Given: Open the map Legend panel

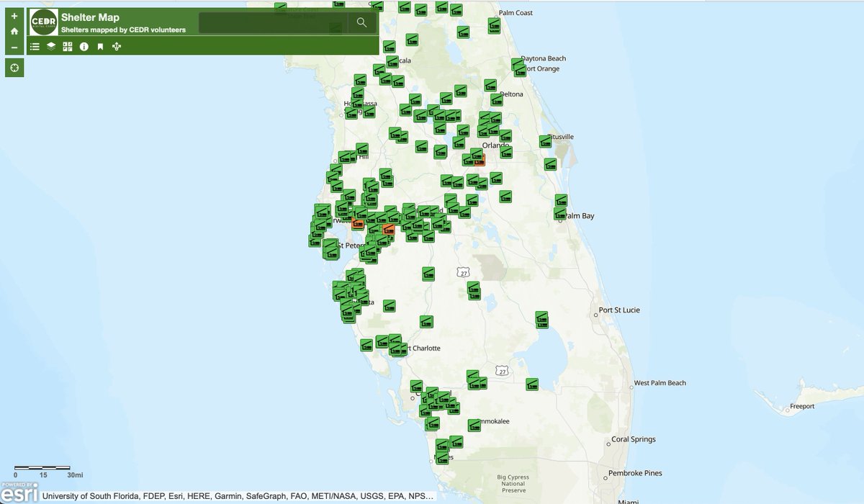Looking at the screenshot, I should click(x=34, y=46).
